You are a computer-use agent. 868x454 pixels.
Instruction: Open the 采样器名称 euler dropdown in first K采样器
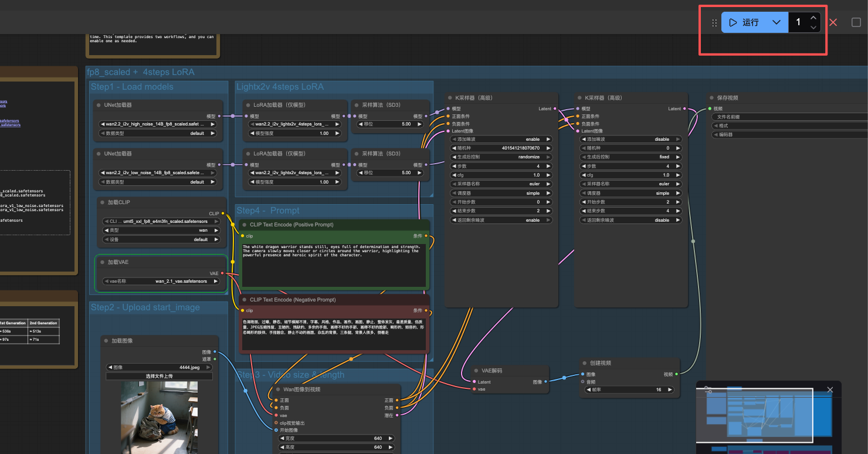(x=501, y=184)
